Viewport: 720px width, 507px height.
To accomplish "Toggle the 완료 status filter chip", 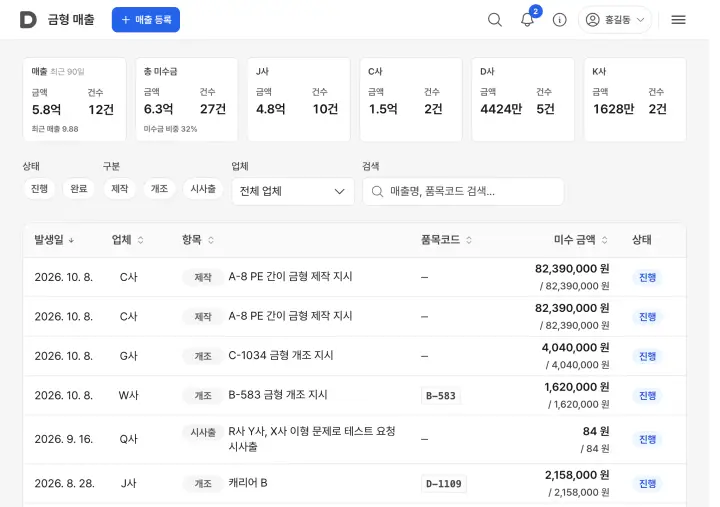I will coord(79,189).
